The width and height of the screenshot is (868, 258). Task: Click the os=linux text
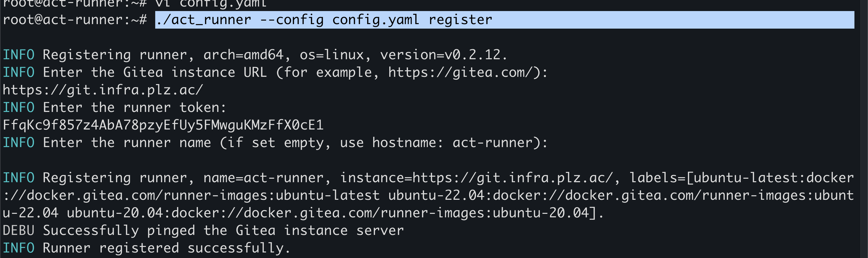click(x=332, y=55)
